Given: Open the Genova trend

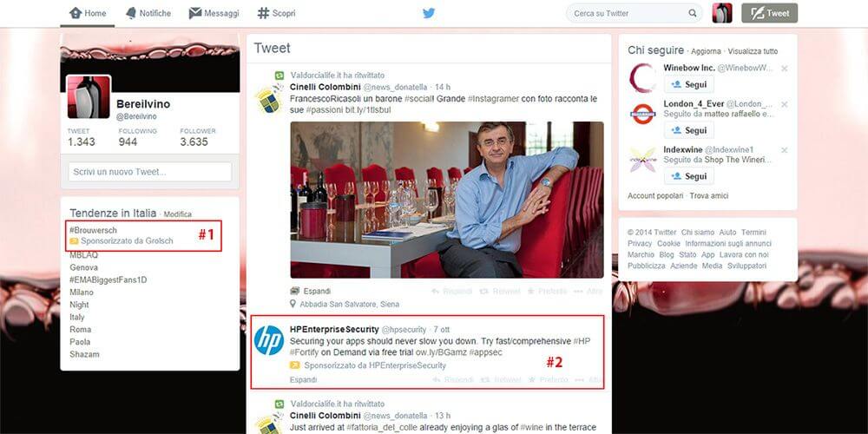Looking at the screenshot, I should point(83,267).
